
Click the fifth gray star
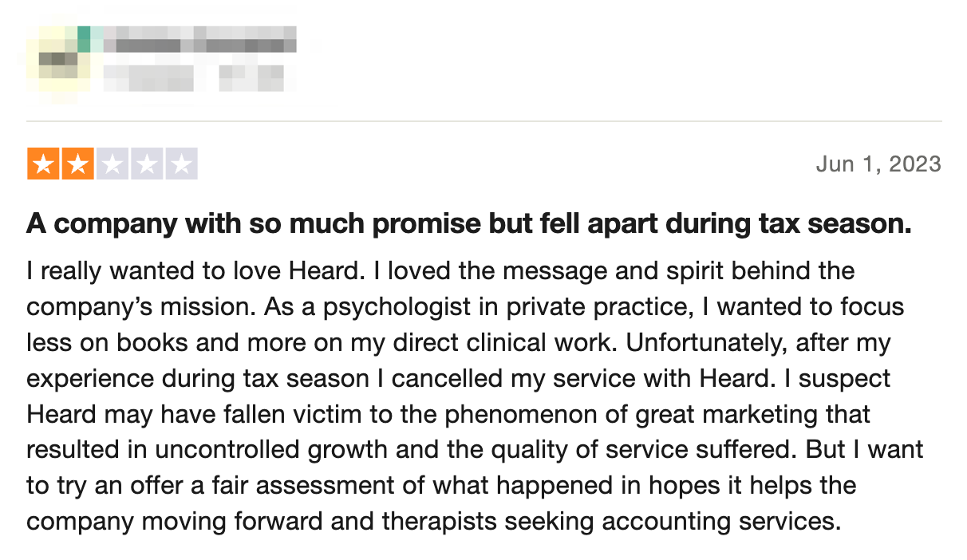181,164
